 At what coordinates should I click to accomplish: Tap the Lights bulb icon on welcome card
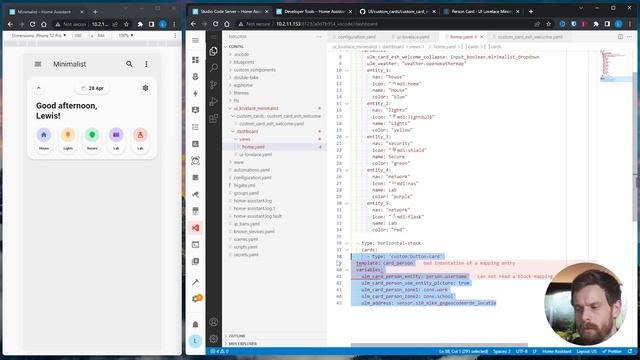68,135
